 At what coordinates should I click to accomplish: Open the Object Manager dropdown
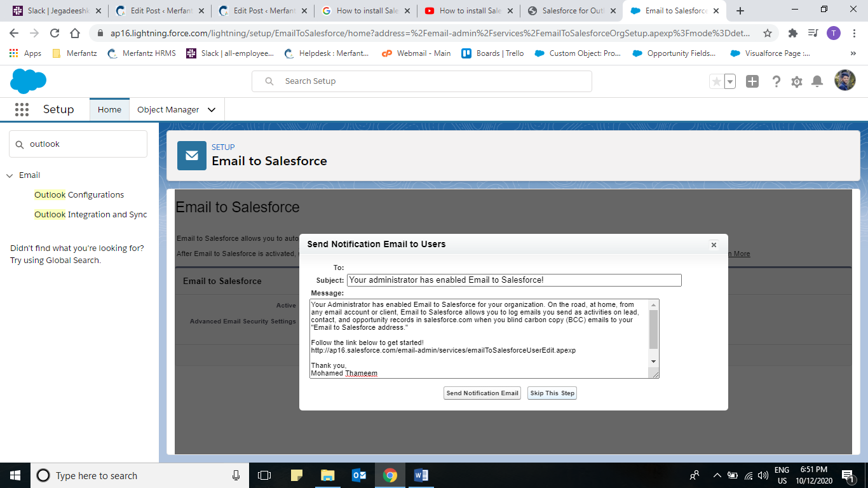pyautogui.click(x=176, y=109)
